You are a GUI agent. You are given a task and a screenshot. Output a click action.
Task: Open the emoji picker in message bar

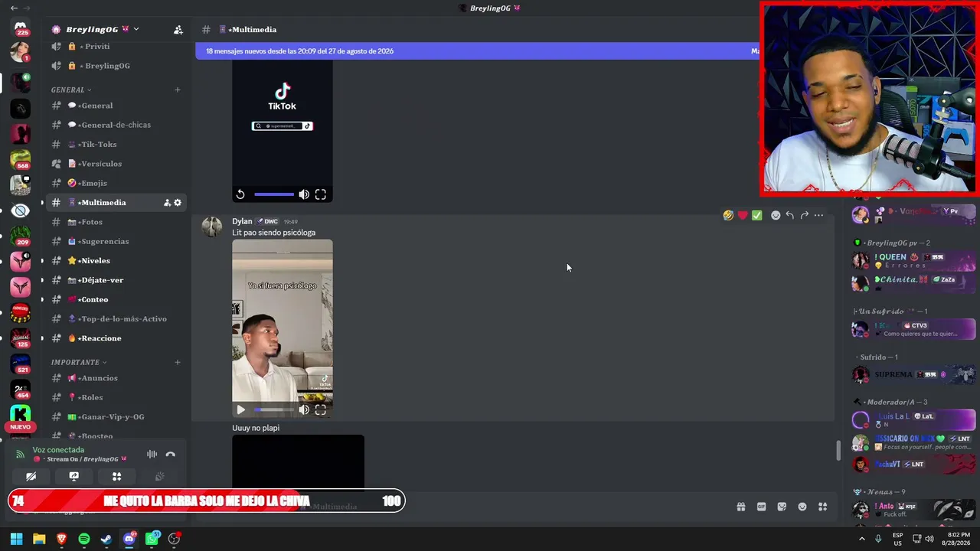pos(802,507)
